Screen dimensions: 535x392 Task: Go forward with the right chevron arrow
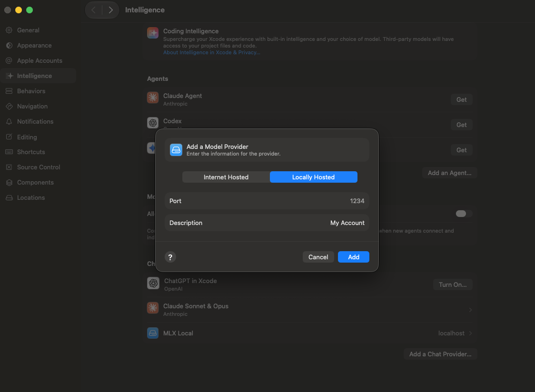[x=110, y=10]
